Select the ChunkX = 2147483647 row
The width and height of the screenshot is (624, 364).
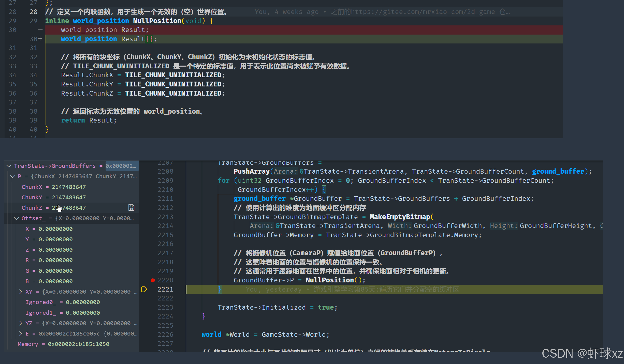pyautogui.click(x=72, y=187)
